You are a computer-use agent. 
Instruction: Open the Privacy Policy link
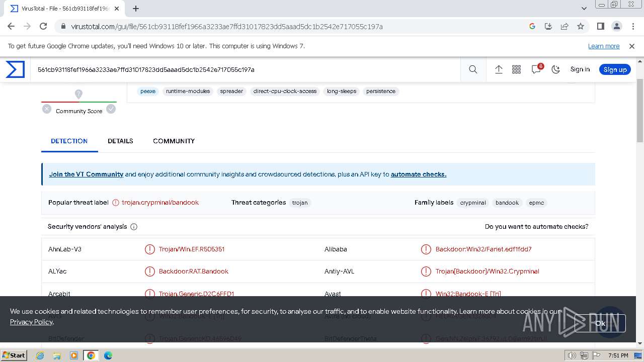pyautogui.click(x=31, y=322)
